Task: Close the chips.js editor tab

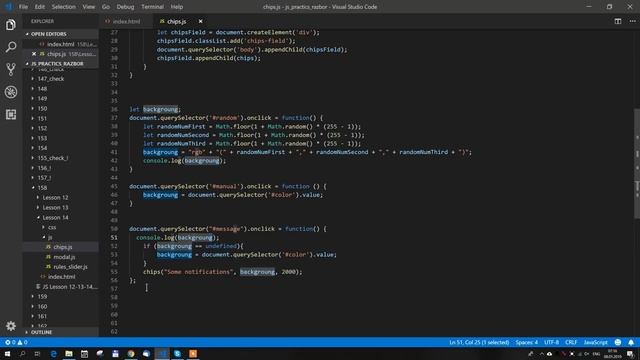Action: (x=200, y=21)
